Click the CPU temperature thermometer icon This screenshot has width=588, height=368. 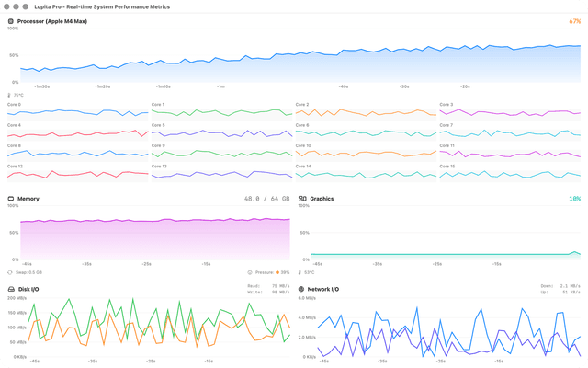click(x=9, y=95)
